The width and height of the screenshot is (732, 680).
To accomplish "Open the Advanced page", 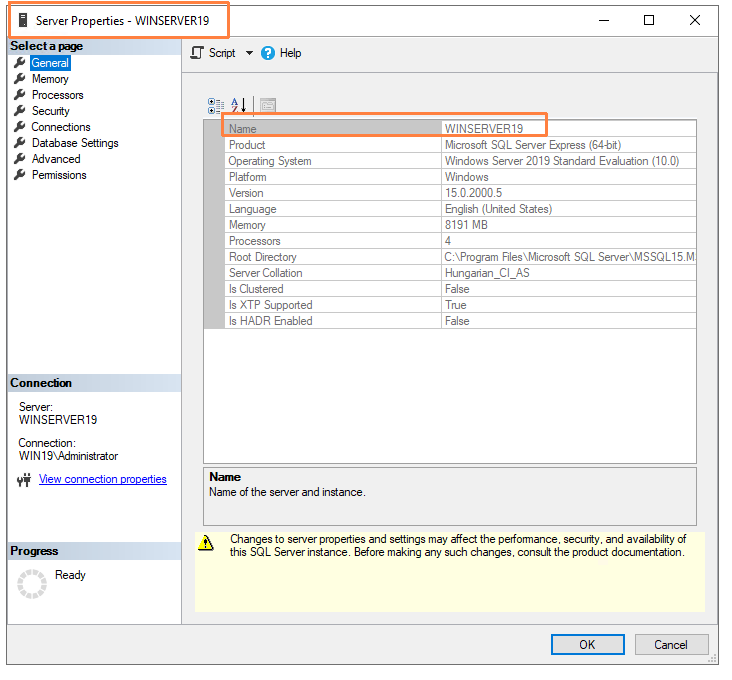I will [56, 159].
